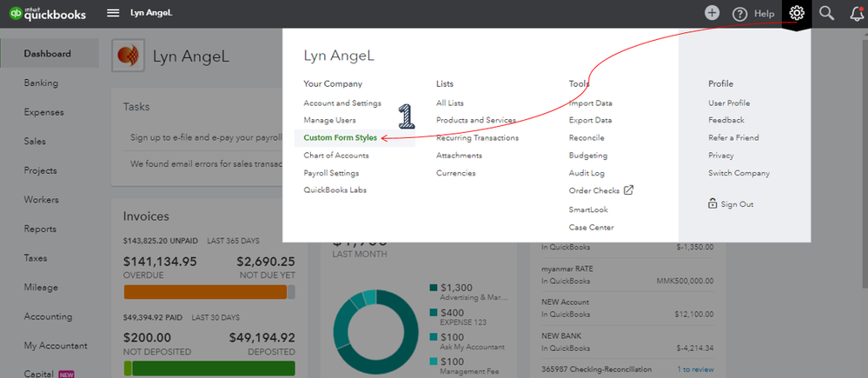Open Accounting in sidebar

48,316
